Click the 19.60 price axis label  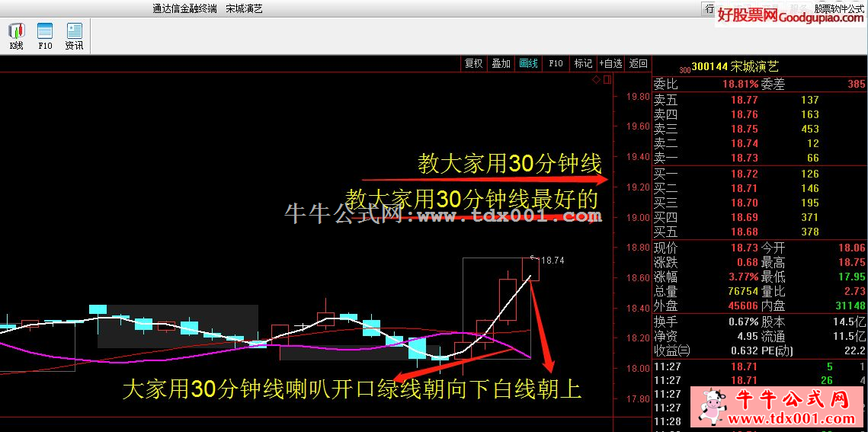coord(636,126)
